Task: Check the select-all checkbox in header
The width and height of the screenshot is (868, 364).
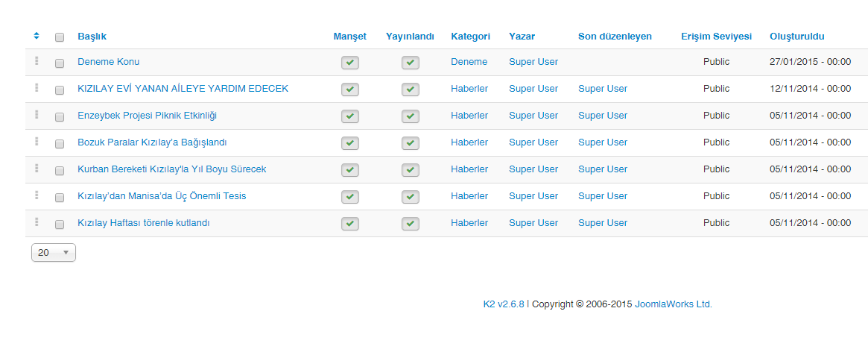Action: click(60, 37)
